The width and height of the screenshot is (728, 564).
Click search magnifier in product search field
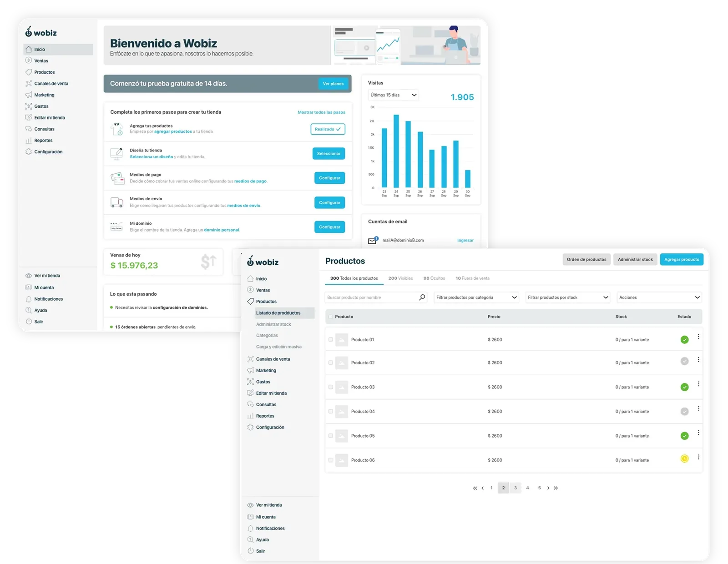point(422,297)
